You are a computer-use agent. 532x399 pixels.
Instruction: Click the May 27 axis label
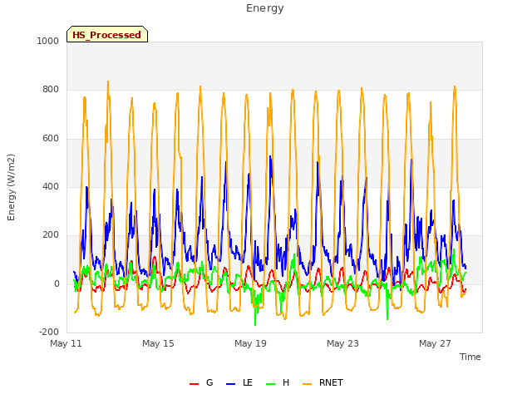(435, 343)
